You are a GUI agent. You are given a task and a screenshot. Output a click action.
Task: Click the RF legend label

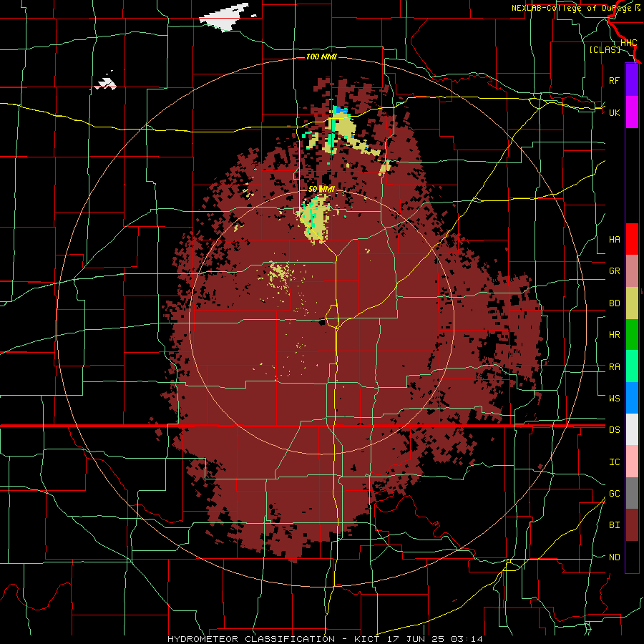point(614,80)
